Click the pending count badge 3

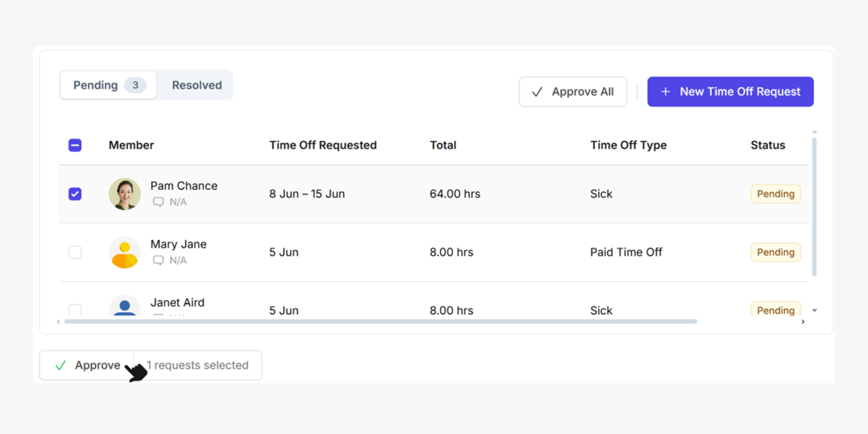pyautogui.click(x=135, y=85)
